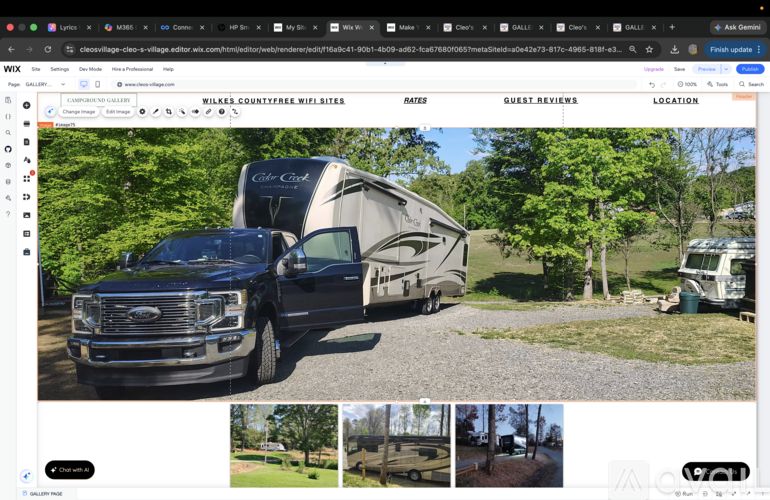Open the curly braces code icon

coord(8,116)
